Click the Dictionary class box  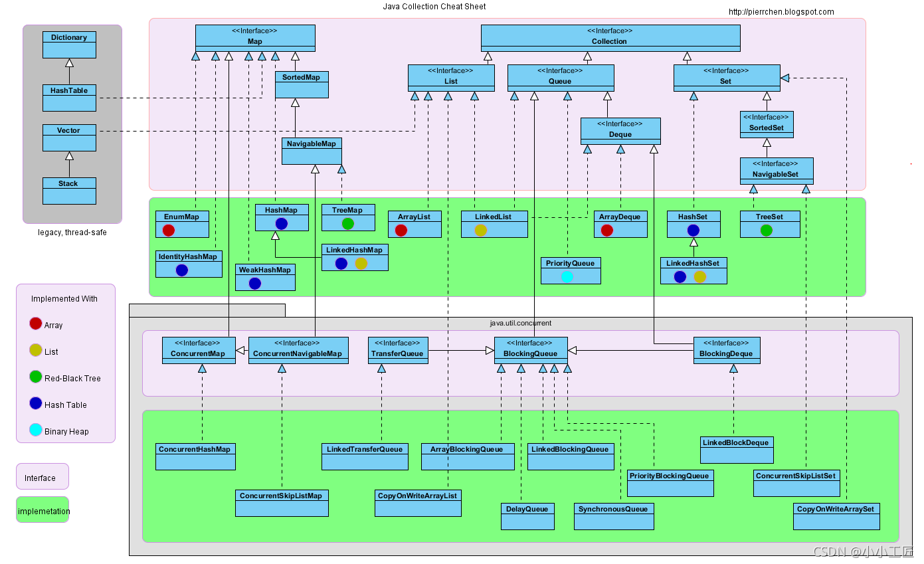coord(69,44)
